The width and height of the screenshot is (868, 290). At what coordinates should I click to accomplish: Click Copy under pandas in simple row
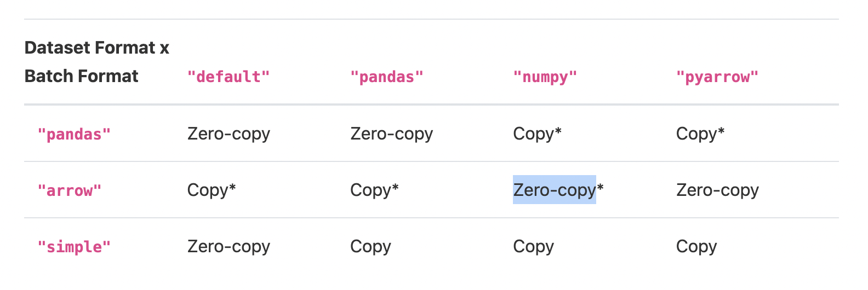[x=370, y=247]
